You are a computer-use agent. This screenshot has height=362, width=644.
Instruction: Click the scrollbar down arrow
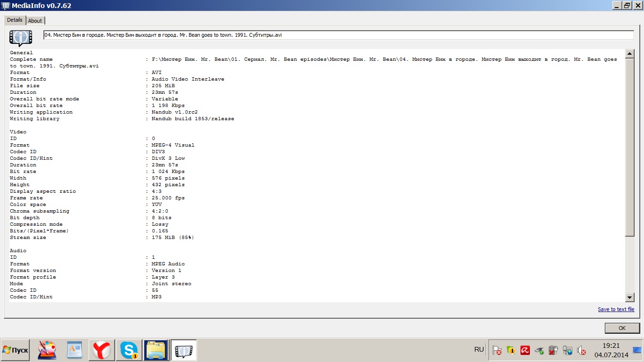tap(629, 297)
